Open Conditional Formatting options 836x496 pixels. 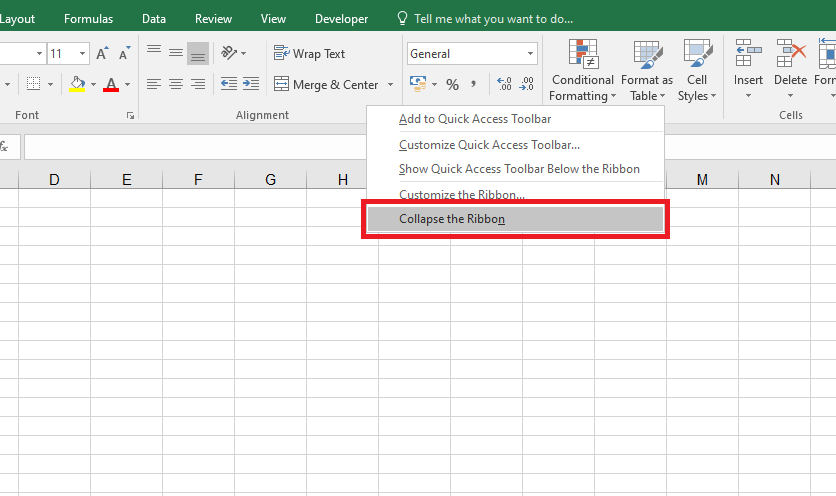tap(582, 72)
